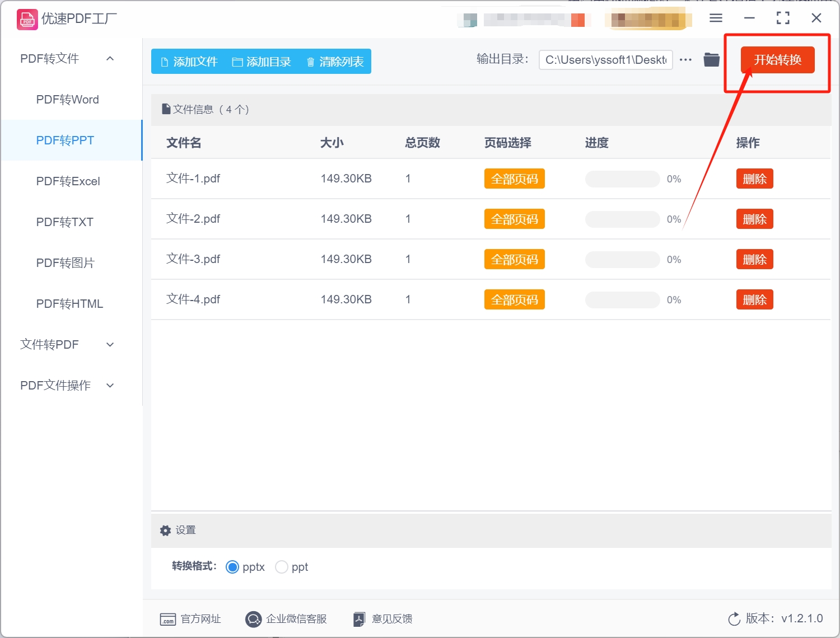The width and height of the screenshot is (840, 638).
Task: Click the 149.30KB size of 文件-1.pdf
Action: 346,179
